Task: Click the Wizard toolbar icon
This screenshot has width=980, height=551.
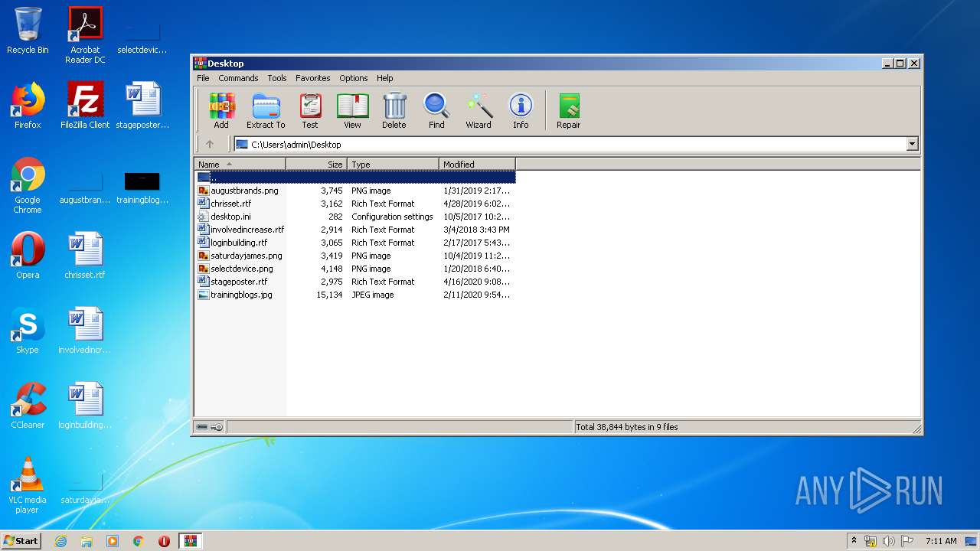Action: tap(479, 111)
